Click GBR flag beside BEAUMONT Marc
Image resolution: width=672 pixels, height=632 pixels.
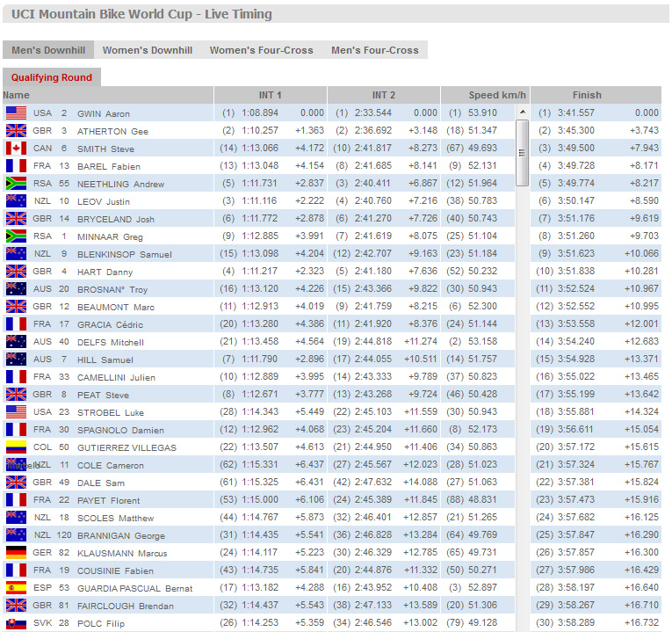click(x=17, y=307)
